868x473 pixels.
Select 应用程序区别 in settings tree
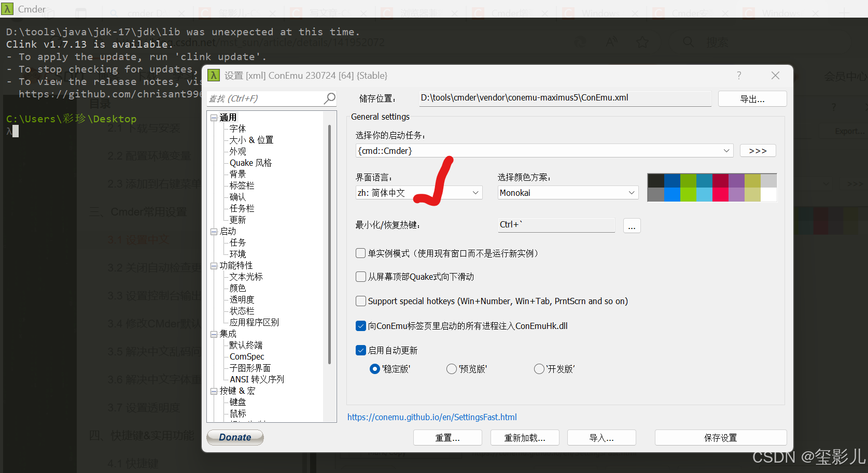(x=255, y=322)
